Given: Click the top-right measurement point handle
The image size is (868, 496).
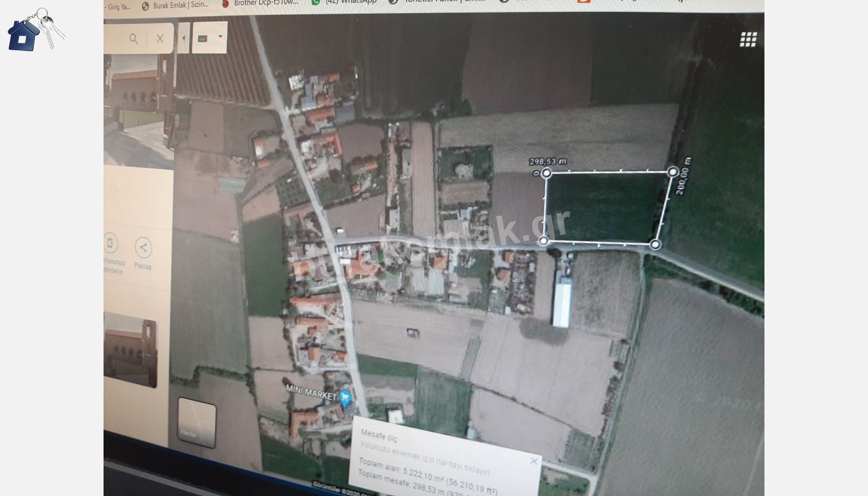Looking at the screenshot, I should coord(673,172).
